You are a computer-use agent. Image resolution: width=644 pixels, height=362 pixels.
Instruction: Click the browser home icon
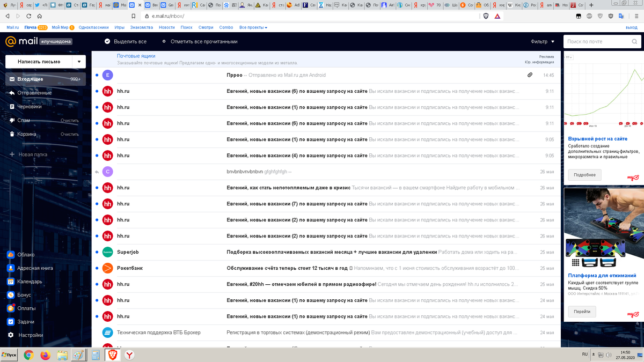pyautogui.click(x=39, y=16)
